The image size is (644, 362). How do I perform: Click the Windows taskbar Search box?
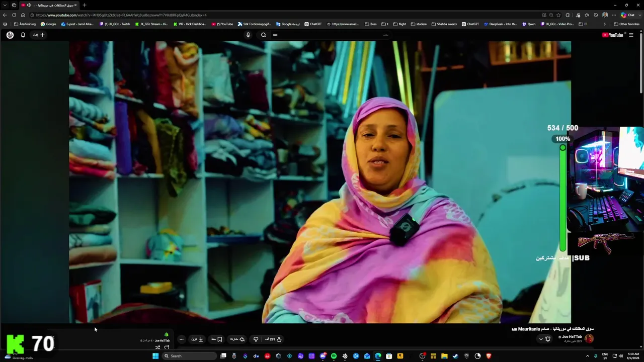pyautogui.click(x=189, y=356)
